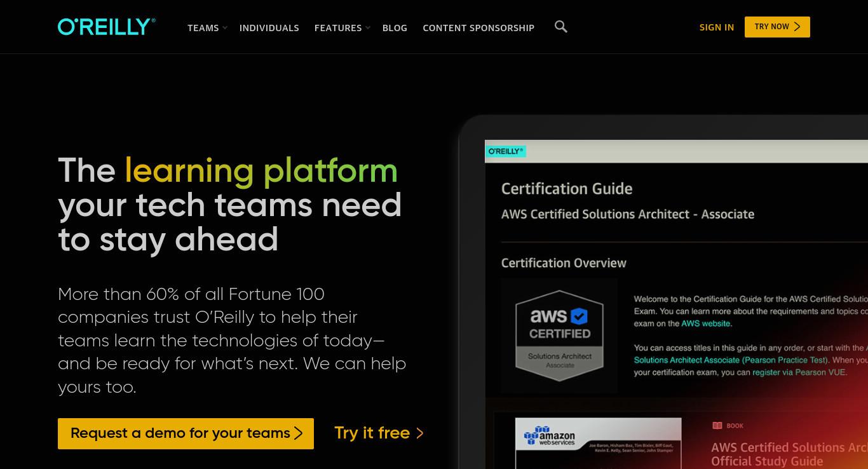
Task: Click the AWS website link in preview
Action: (706, 323)
